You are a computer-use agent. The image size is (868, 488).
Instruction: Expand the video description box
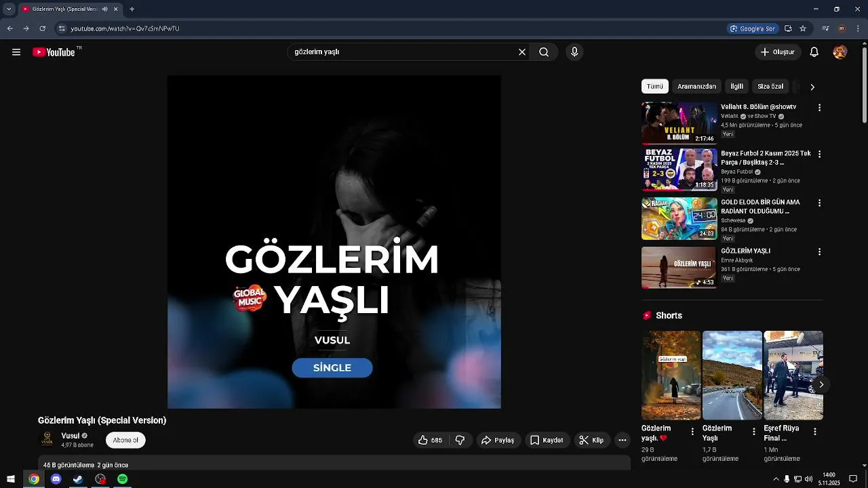(x=334, y=464)
